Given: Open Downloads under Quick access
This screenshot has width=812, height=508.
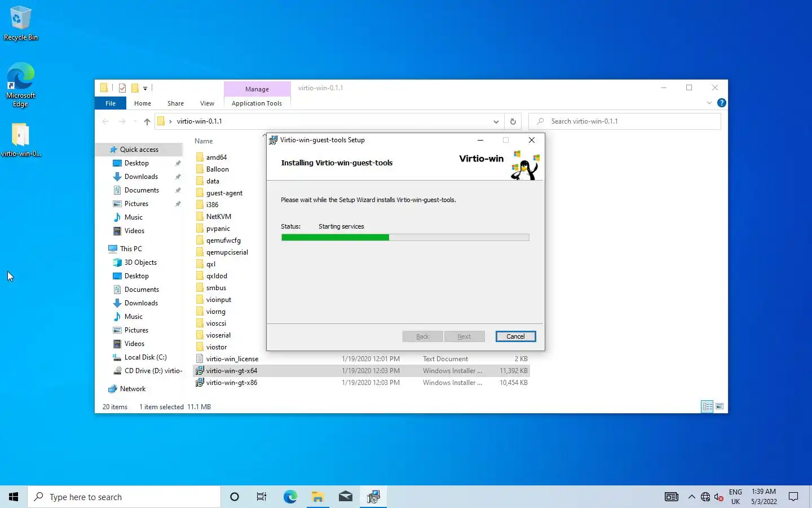Looking at the screenshot, I should click(141, 177).
